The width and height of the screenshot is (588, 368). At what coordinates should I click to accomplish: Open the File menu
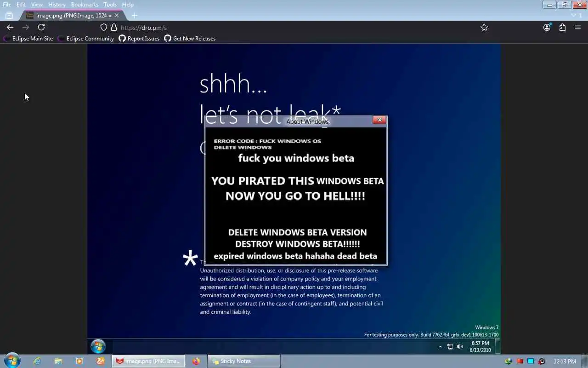[x=7, y=5]
